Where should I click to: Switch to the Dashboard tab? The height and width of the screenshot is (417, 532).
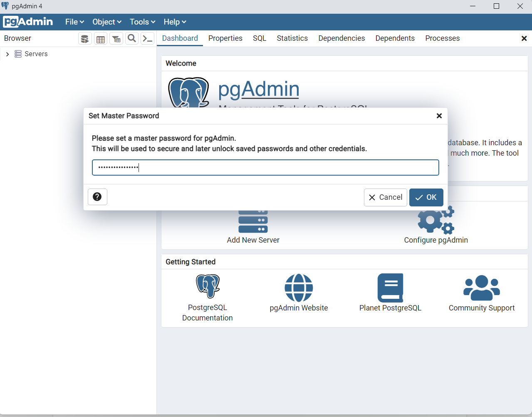[180, 38]
